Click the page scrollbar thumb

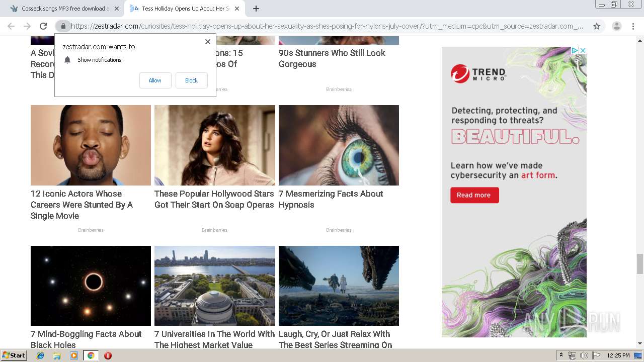click(640, 264)
